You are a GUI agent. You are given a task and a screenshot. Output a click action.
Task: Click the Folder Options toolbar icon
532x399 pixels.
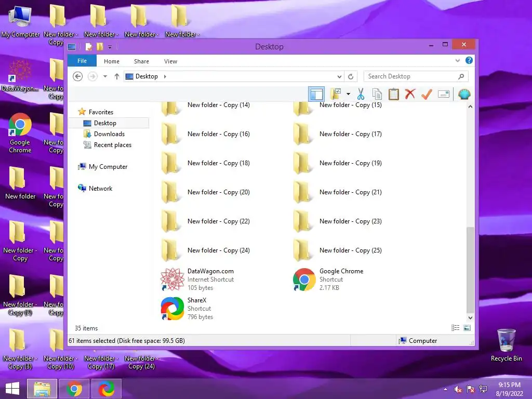point(336,94)
